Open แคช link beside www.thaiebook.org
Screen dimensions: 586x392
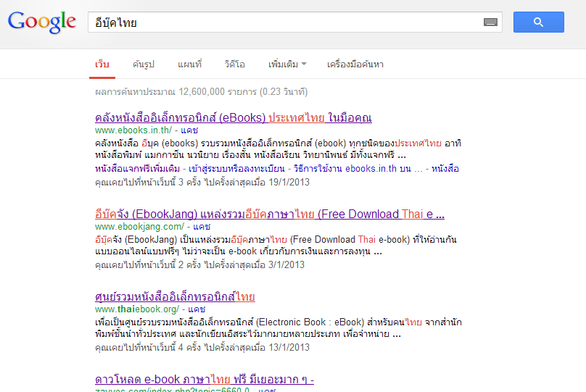[197, 309]
